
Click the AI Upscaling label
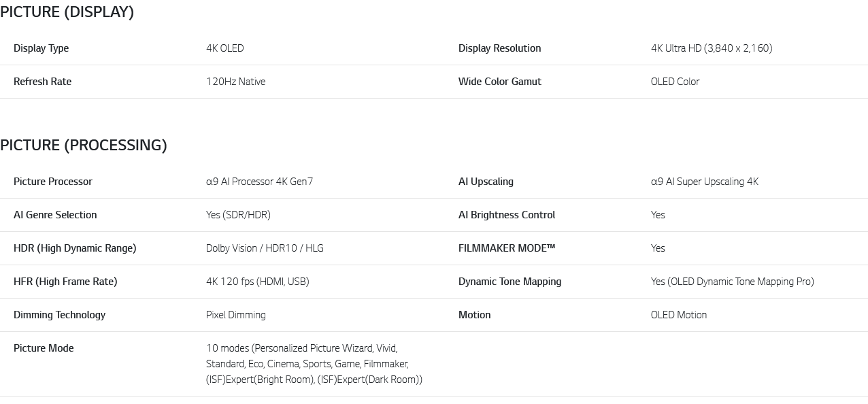pos(486,182)
